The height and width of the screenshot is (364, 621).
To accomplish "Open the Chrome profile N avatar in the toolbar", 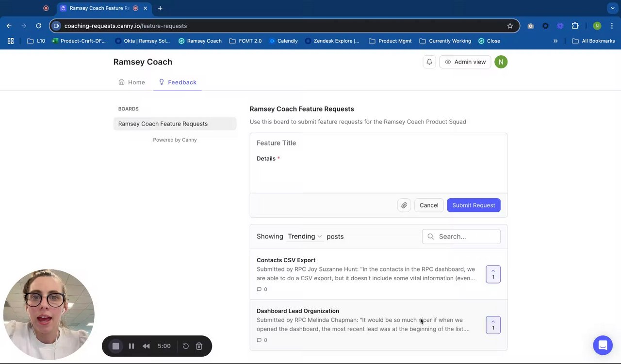I will pos(597,26).
